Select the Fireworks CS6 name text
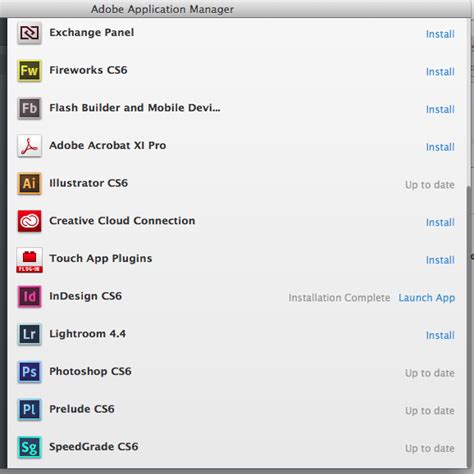The height and width of the screenshot is (474, 474). click(88, 70)
